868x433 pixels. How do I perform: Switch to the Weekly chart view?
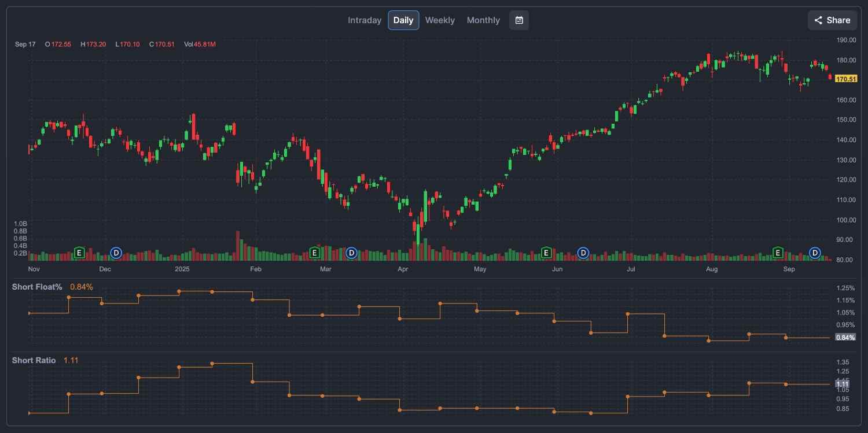pos(440,20)
